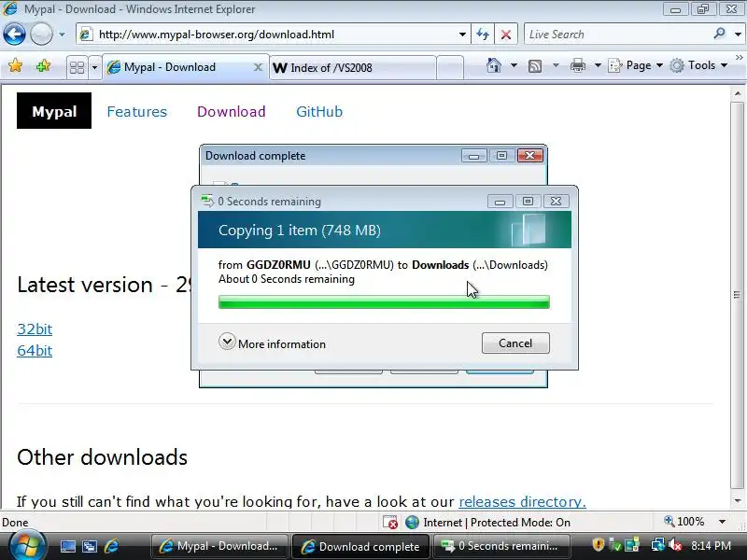
Task: Click the scrollbar down arrow
Action: [738, 500]
